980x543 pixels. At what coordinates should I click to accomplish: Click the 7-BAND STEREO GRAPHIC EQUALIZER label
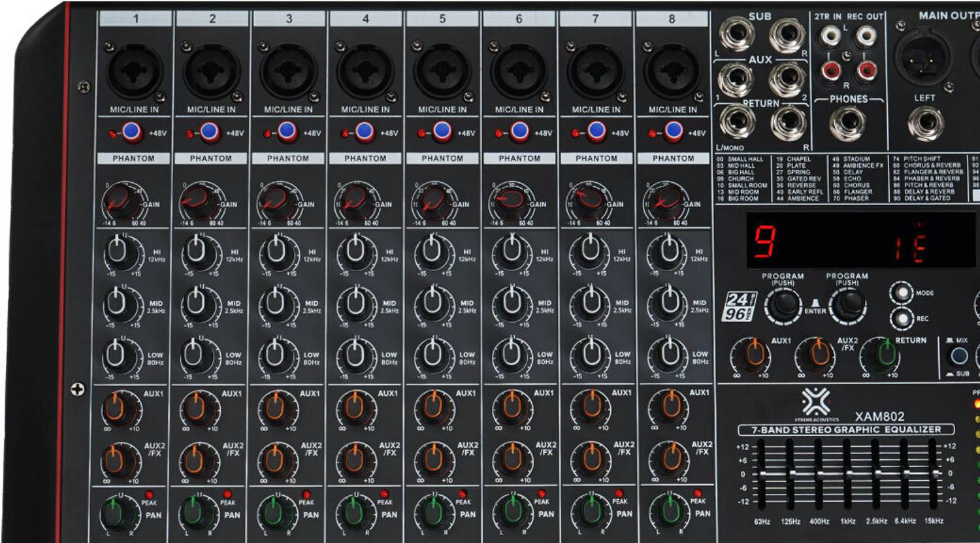(846, 430)
